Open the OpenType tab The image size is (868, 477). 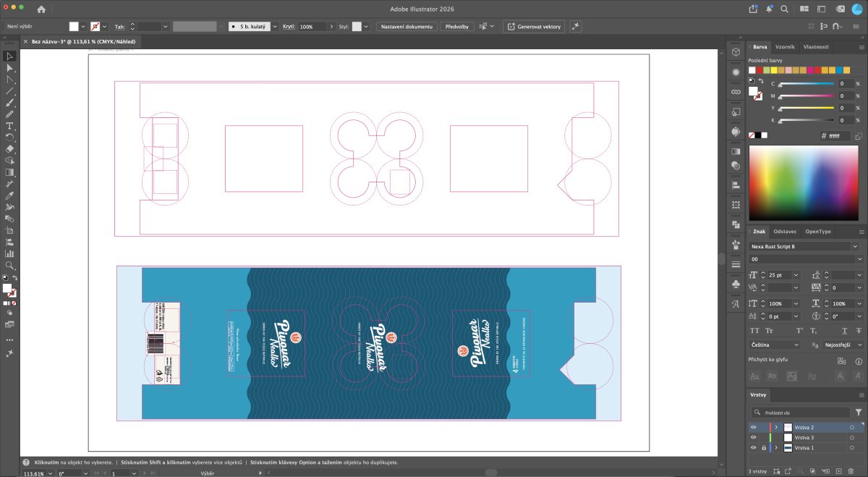[818, 231]
